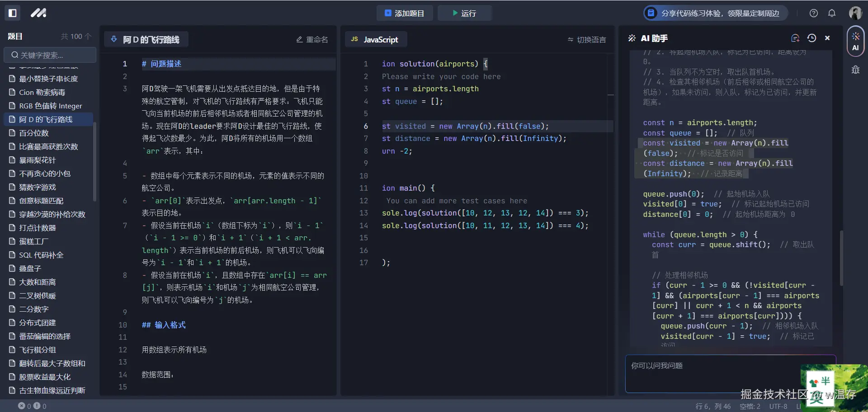The image size is (868, 412).
Task: Click the search magnifier in the problem list
Action: [15, 55]
